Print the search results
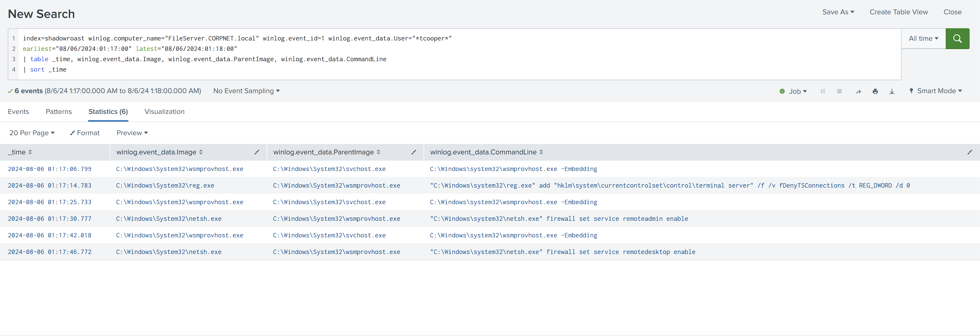 click(x=875, y=91)
